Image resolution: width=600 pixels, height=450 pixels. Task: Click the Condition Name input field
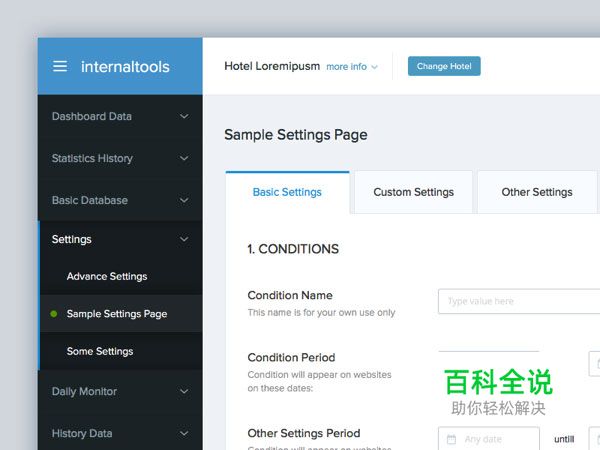pos(518,301)
